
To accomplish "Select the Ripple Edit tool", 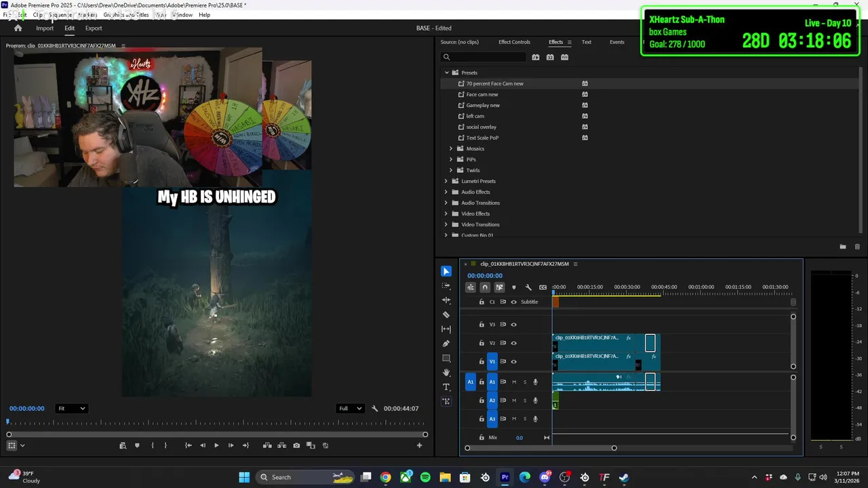I will [x=446, y=300].
